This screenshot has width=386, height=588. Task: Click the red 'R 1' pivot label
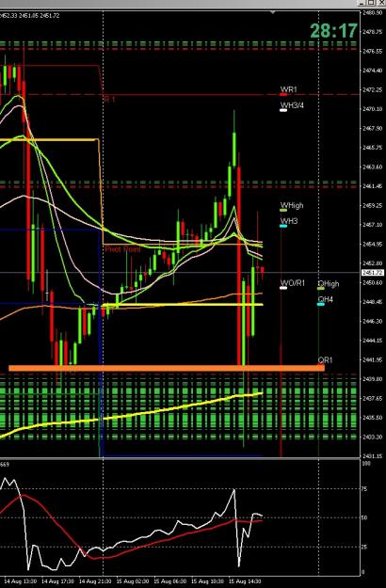(109, 100)
